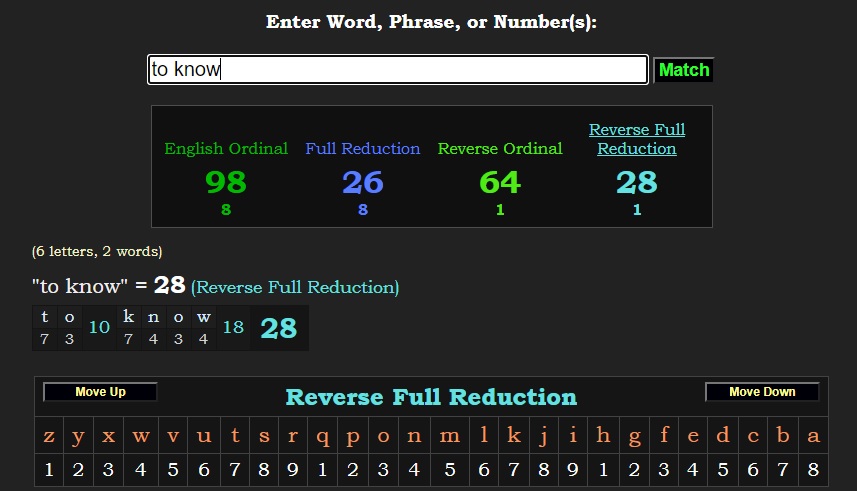Image resolution: width=857 pixels, height=491 pixels.
Task: Click the "(Reverse Full Reduction)" label beside result
Action: pyautogui.click(x=295, y=287)
